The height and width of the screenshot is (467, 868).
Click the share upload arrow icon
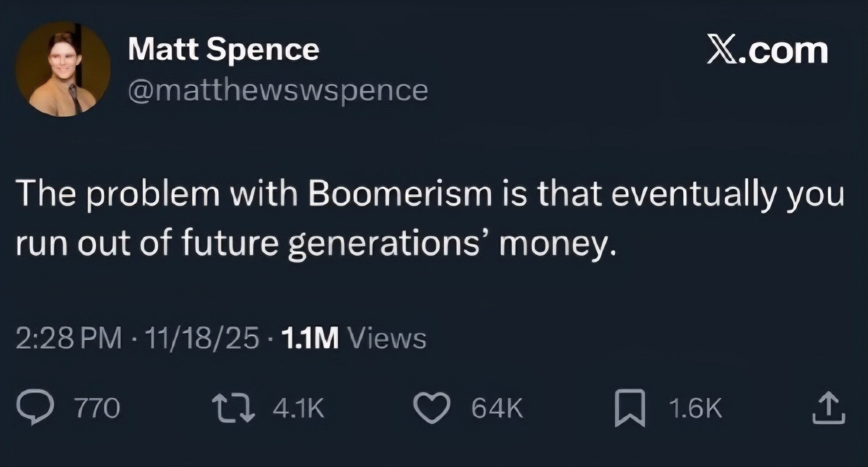click(x=829, y=408)
